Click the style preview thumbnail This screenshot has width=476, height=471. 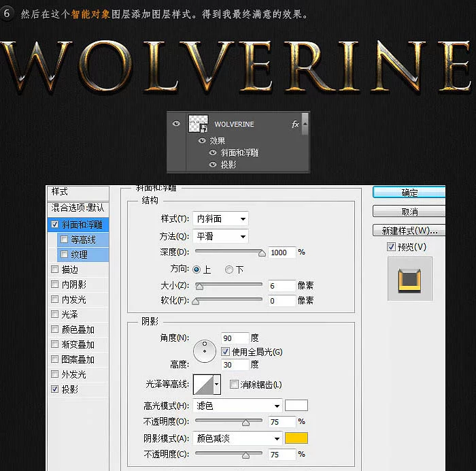pyautogui.click(x=410, y=279)
